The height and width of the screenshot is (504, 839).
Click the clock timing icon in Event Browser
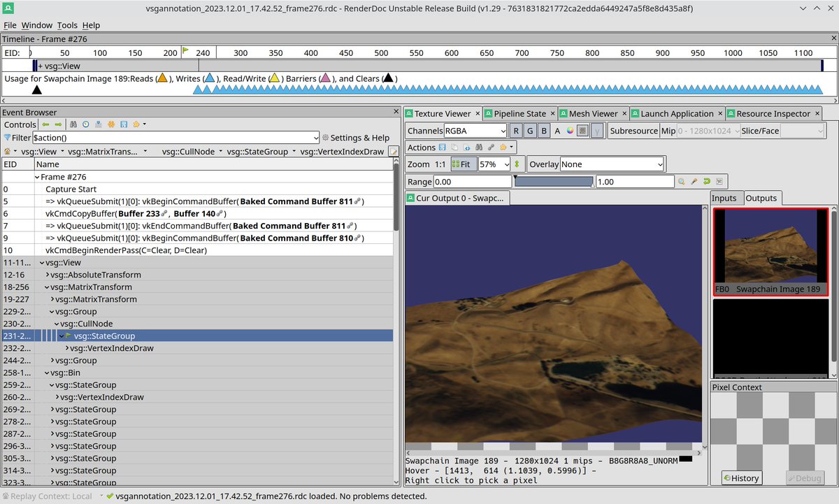click(x=85, y=124)
